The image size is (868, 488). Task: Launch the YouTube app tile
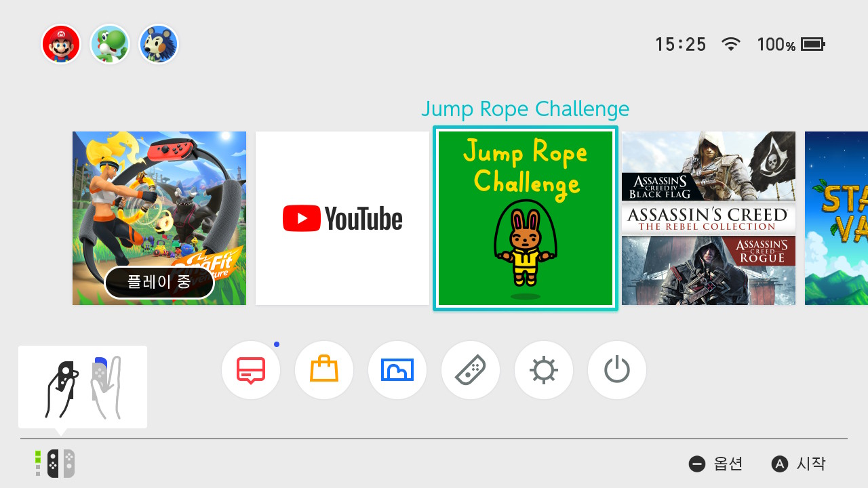342,218
